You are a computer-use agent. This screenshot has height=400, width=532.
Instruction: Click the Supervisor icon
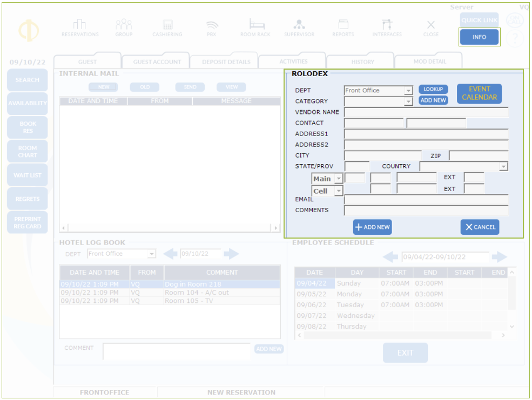299,25
